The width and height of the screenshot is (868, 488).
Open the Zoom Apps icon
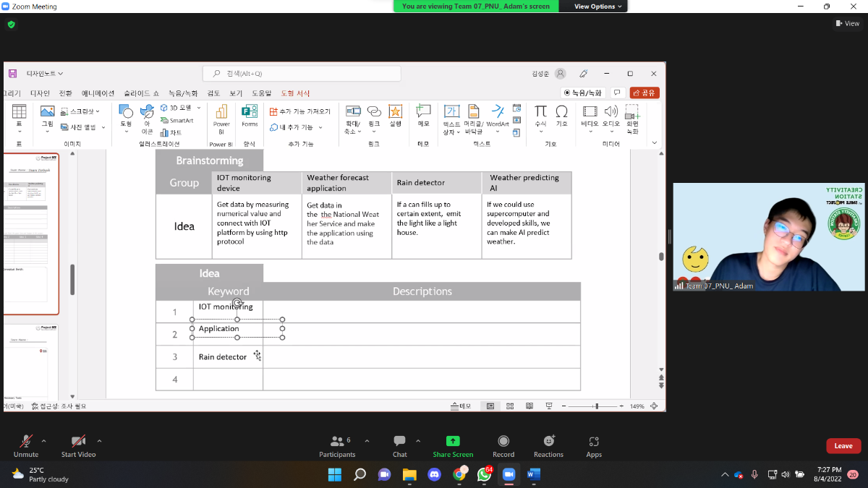594,442
